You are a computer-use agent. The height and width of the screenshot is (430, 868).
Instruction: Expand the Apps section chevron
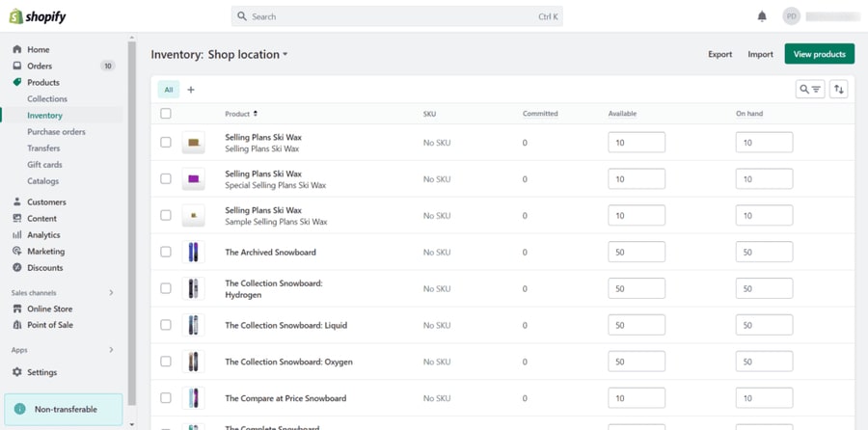click(x=111, y=350)
